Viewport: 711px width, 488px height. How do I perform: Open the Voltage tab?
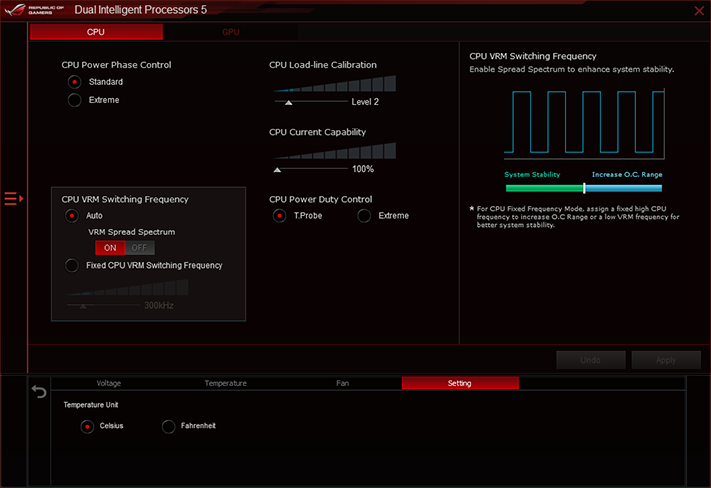(x=109, y=383)
